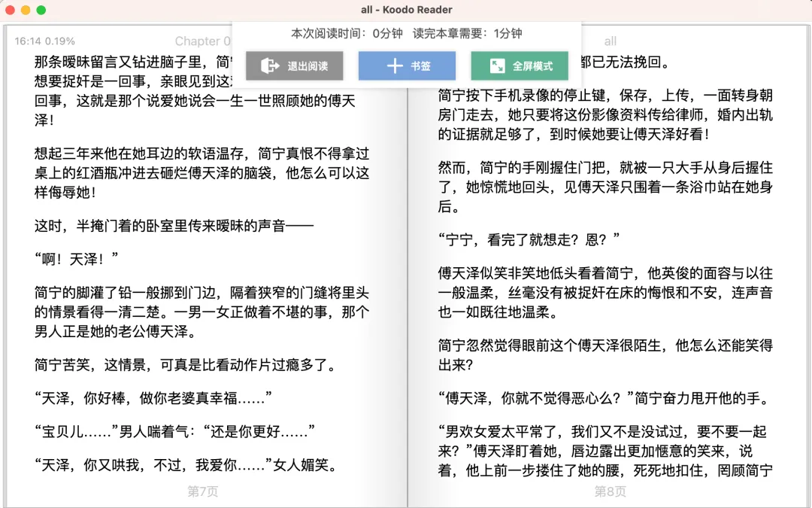Click the line “天泽，你又哄我

coord(186,465)
